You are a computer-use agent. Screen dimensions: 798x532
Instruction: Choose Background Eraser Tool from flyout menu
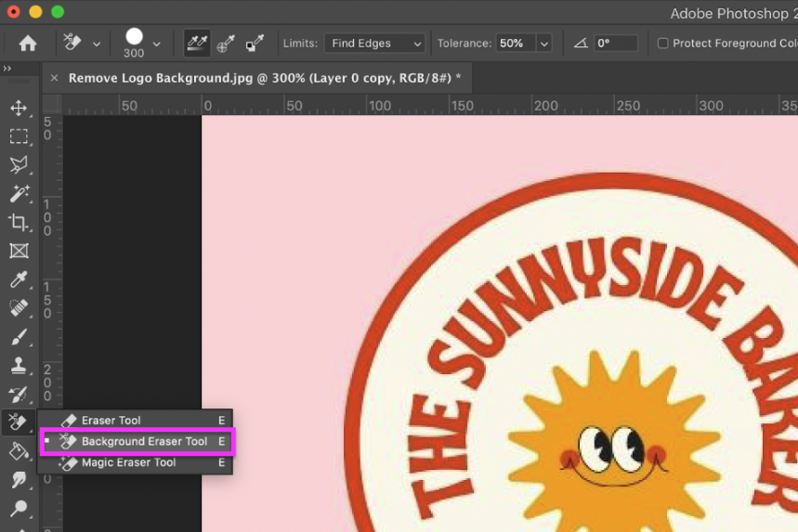(137, 441)
